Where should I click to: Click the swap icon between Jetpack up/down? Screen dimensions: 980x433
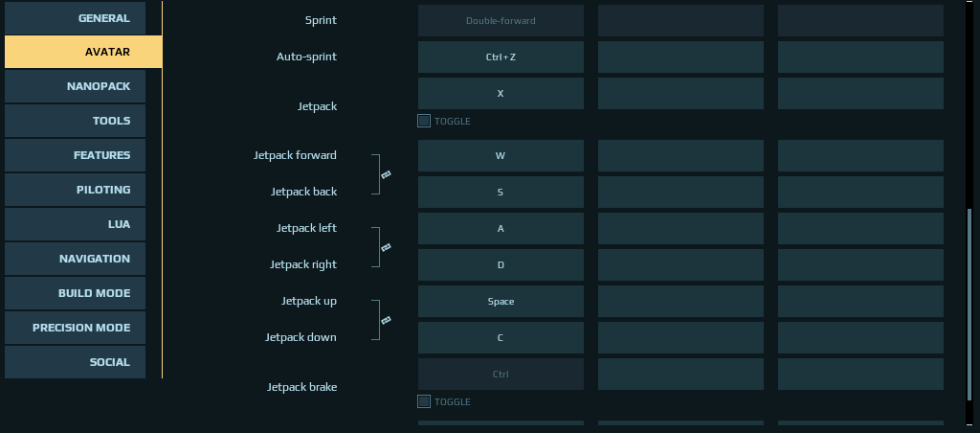(x=387, y=320)
